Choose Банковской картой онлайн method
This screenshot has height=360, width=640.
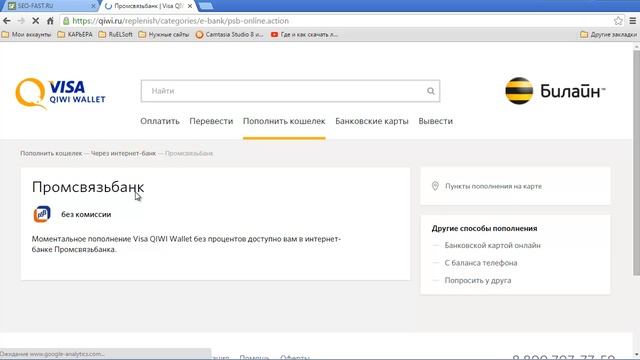492,245
